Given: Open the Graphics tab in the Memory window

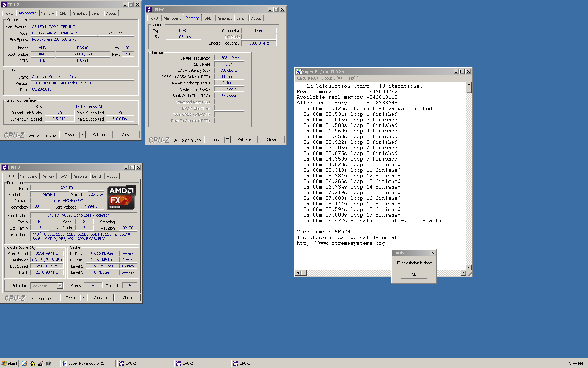Looking at the screenshot, I should (x=225, y=18).
